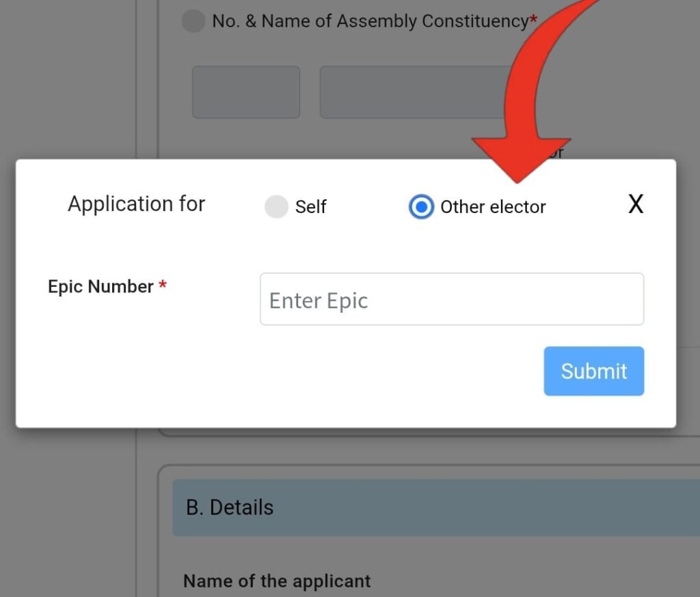
Task: Click the wide constituency name box
Action: tap(410, 92)
